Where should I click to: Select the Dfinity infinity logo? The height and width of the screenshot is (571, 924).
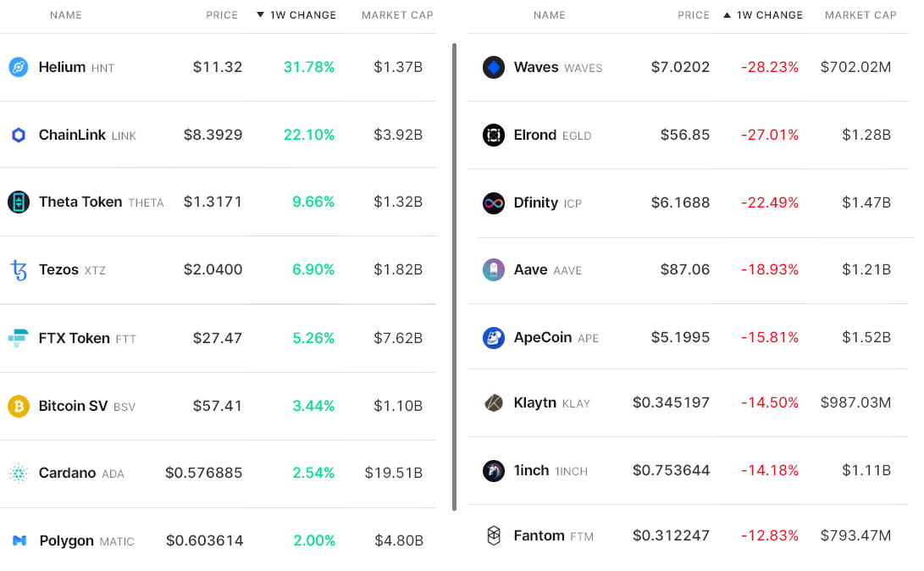(x=494, y=203)
